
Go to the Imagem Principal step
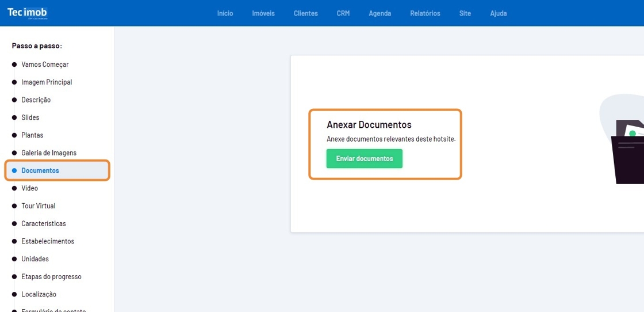47,82
